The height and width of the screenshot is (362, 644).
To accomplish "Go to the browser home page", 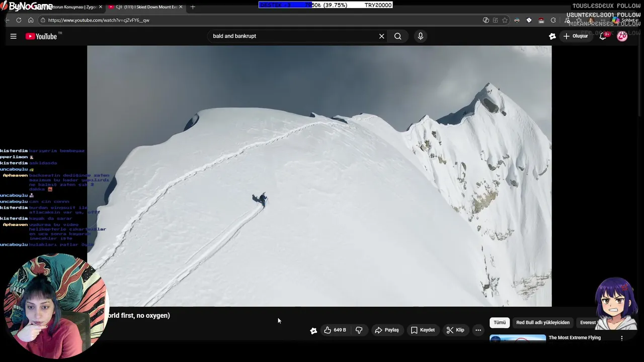I will click(31, 20).
